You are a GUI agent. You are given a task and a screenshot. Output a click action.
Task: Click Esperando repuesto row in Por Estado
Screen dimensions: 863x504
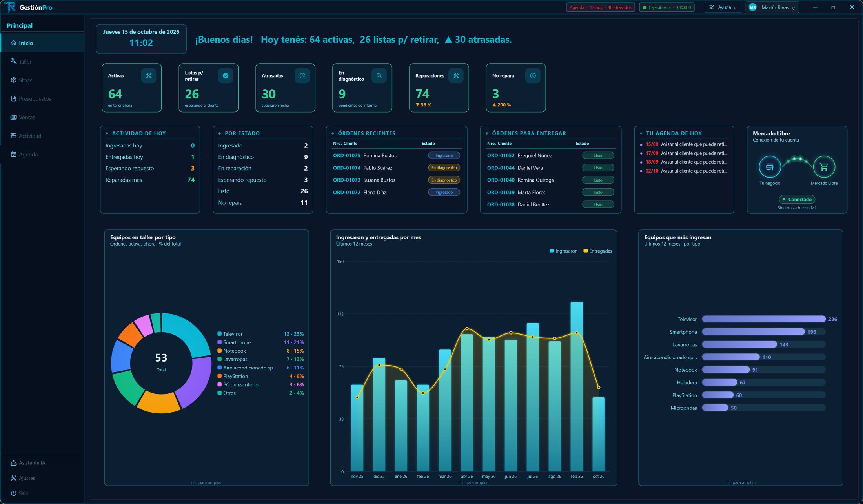click(x=263, y=180)
